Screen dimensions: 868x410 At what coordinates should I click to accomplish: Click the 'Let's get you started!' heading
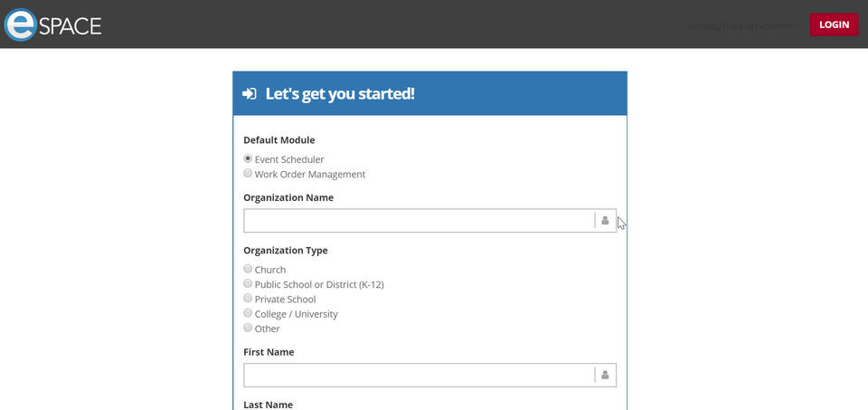point(340,94)
